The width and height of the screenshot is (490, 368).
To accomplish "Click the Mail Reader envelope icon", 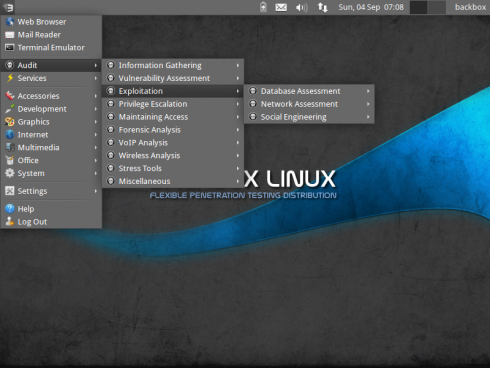I will (10, 35).
